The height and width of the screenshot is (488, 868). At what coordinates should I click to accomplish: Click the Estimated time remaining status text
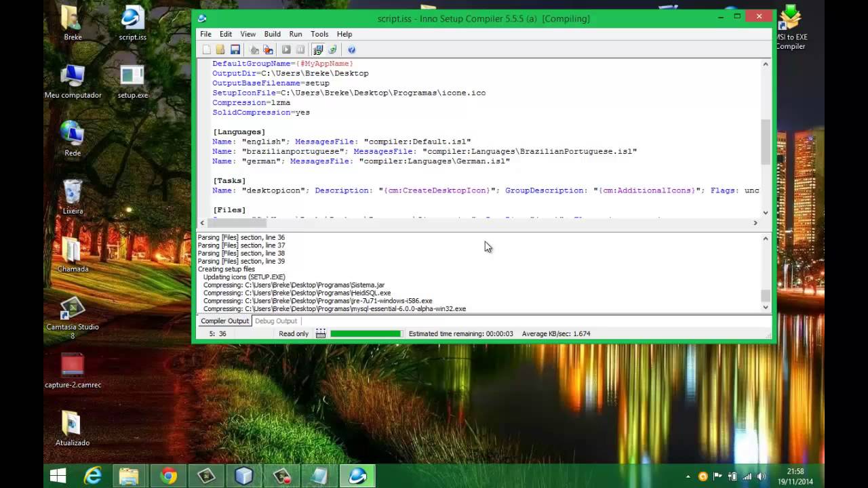461,333
